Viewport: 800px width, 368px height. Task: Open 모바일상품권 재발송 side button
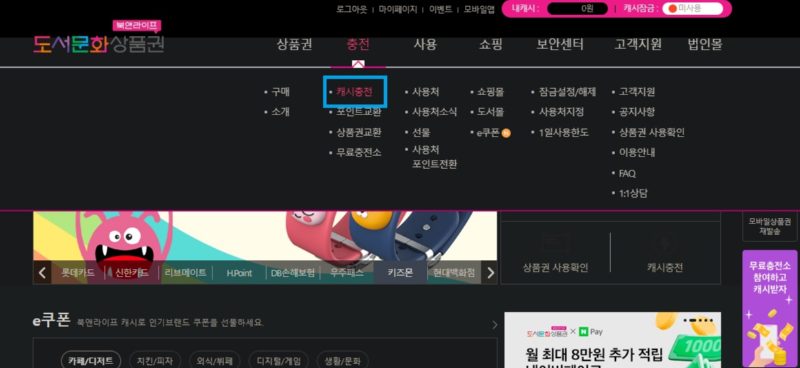coord(770,226)
